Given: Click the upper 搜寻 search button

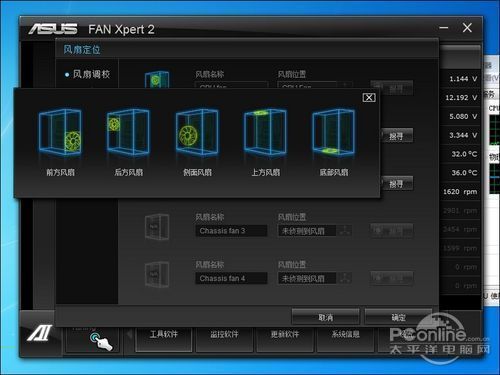Looking at the screenshot, I should (397, 136).
